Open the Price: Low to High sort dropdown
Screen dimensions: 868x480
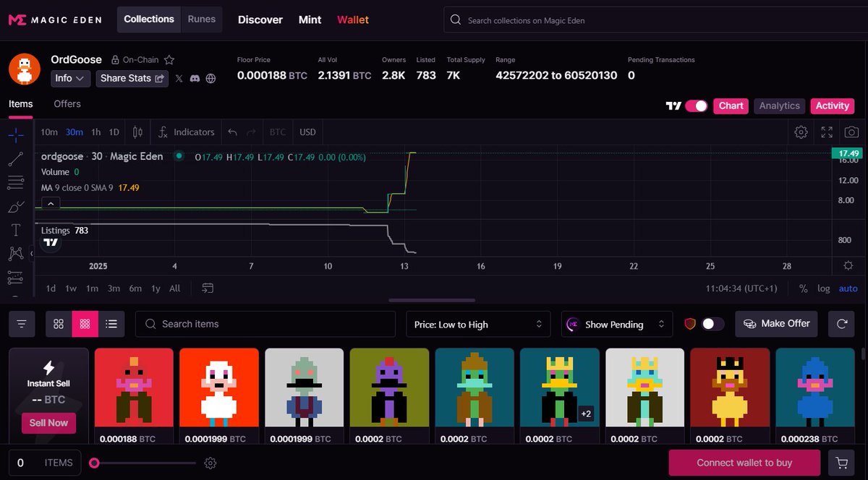point(479,325)
